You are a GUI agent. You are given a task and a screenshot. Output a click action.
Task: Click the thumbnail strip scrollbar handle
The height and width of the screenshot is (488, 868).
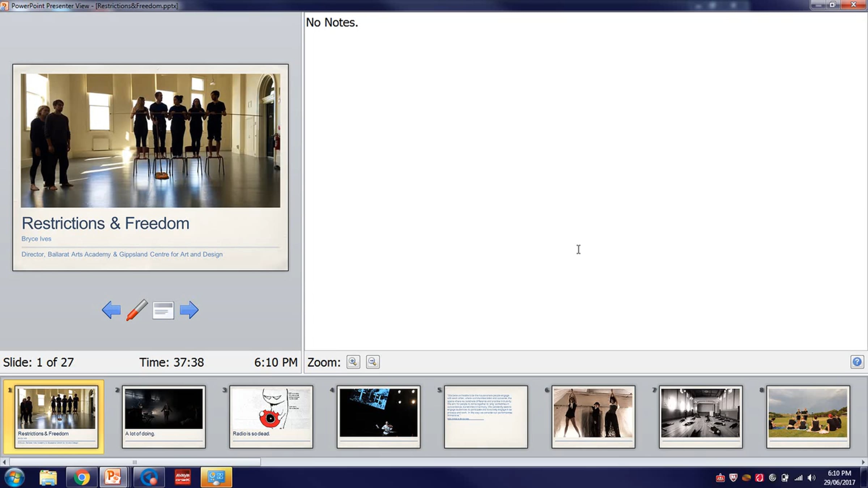point(135,462)
